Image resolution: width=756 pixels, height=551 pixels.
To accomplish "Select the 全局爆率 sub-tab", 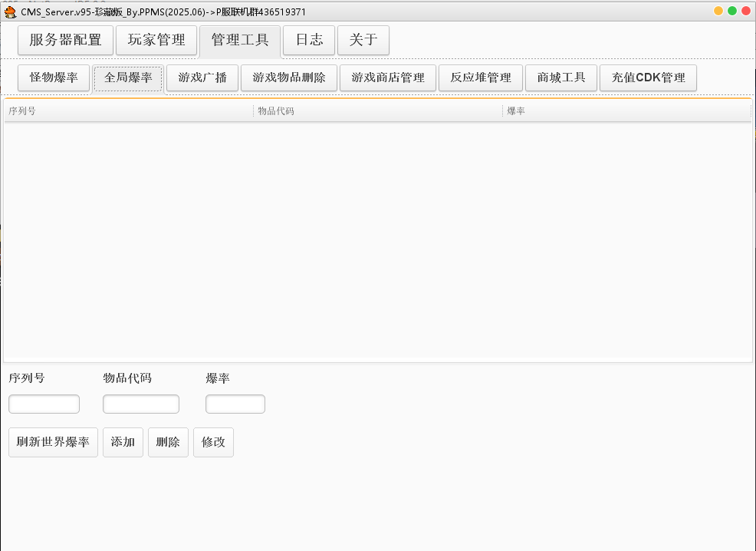I will point(128,78).
